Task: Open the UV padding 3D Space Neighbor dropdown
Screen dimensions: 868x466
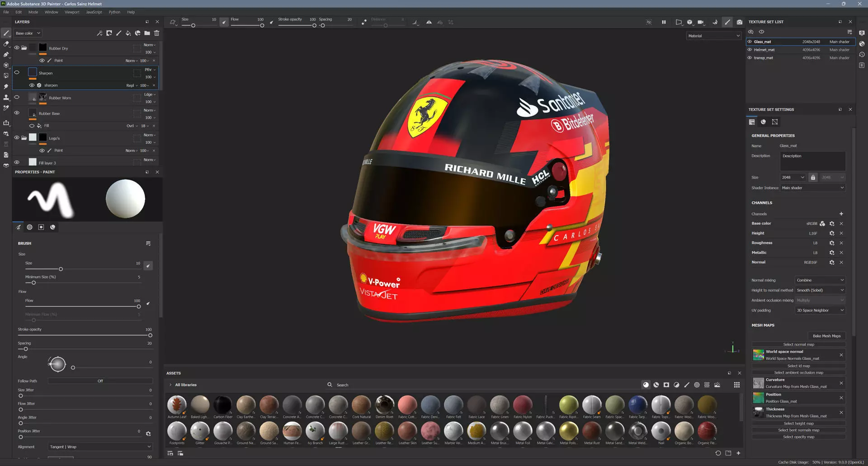Action: pos(820,310)
